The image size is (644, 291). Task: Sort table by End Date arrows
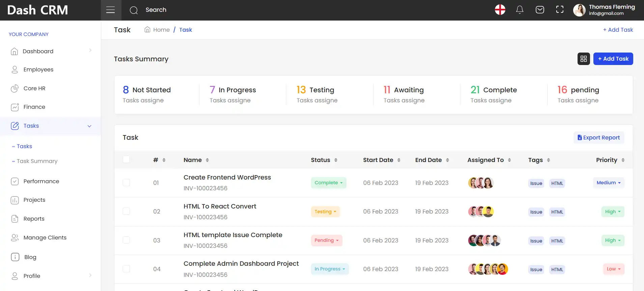447,160
